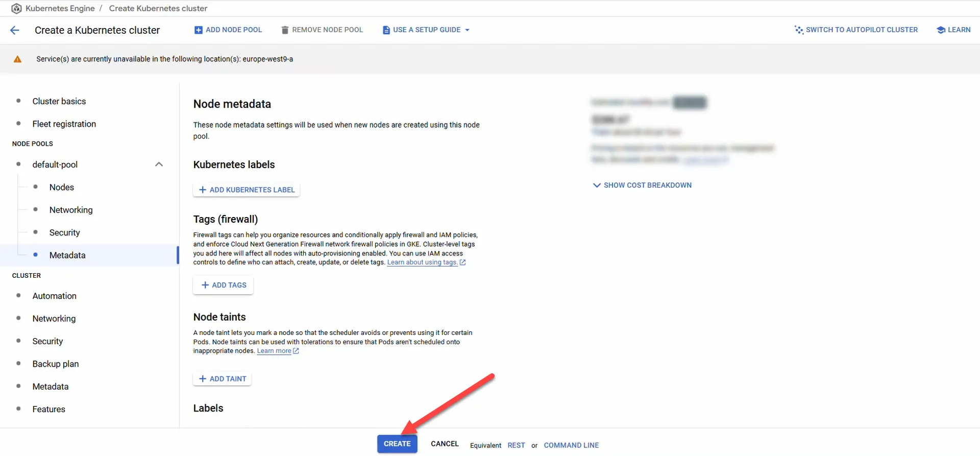
Task: Click the Autopilot cluster sparkle icon
Action: 799,30
